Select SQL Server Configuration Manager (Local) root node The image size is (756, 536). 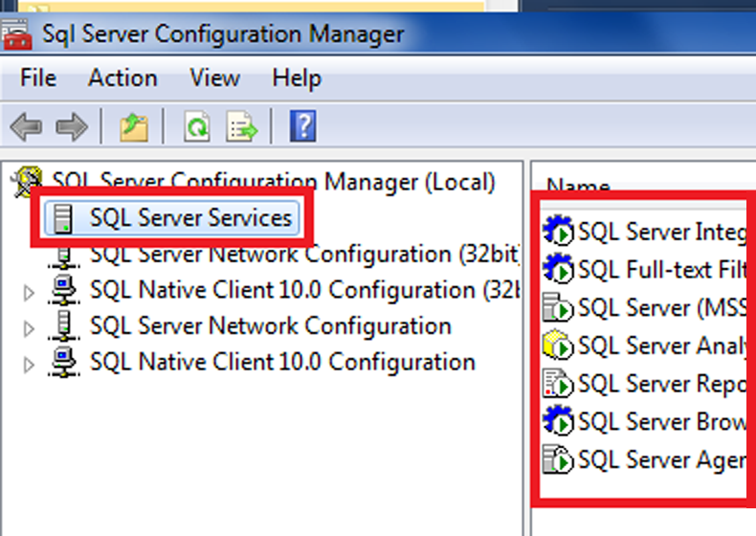(x=273, y=182)
